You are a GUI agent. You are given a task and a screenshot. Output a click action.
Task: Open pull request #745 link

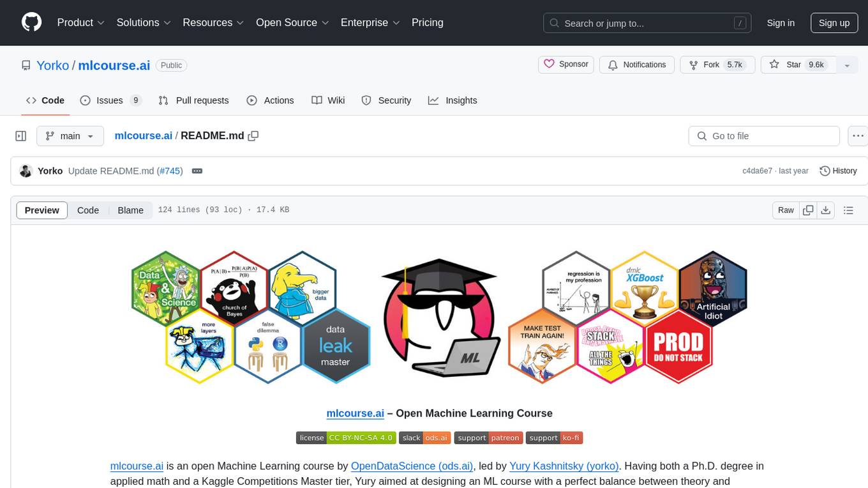point(170,171)
